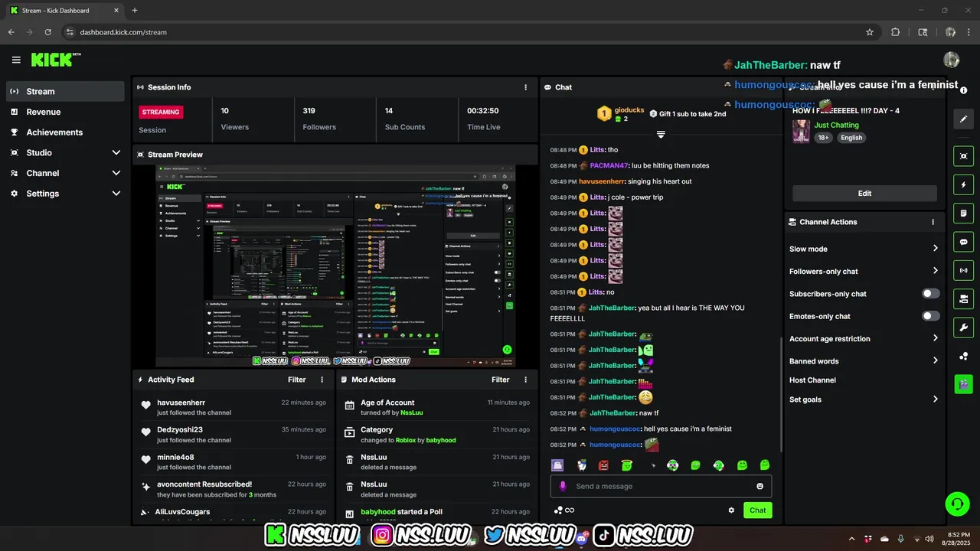Click the green clapperboard icon in right sidebar
This screenshot has height=551, width=980.
tap(963, 384)
